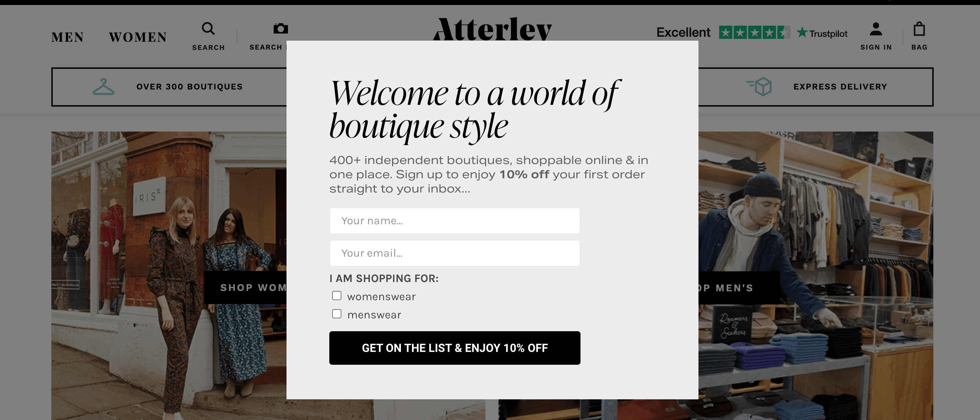Focus the Your name field
The width and height of the screenshot is (980, 420).
pos(455,221)
